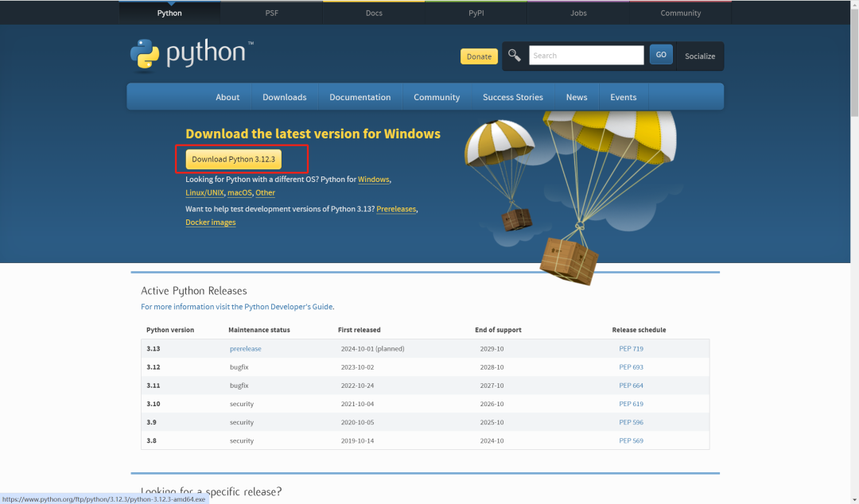Open the Docker images link
Viewport: 859px width, 504px height.
tap(210, 223)
